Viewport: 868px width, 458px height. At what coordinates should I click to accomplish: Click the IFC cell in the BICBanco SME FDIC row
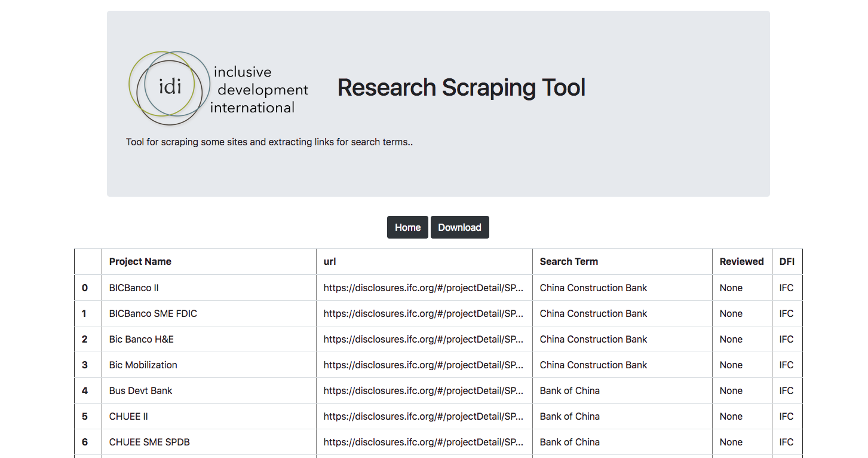click(787, 313)
